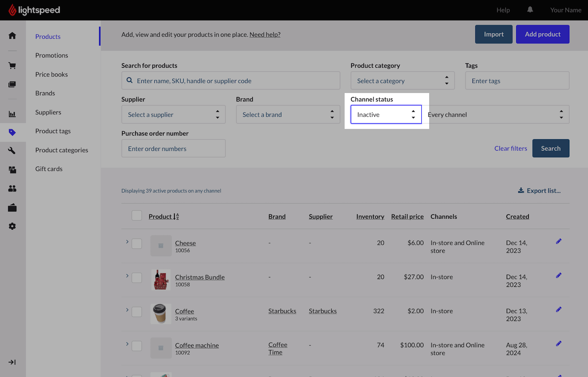Go to Promotions in the side menu
588x377 pixels.
point(51,55)
